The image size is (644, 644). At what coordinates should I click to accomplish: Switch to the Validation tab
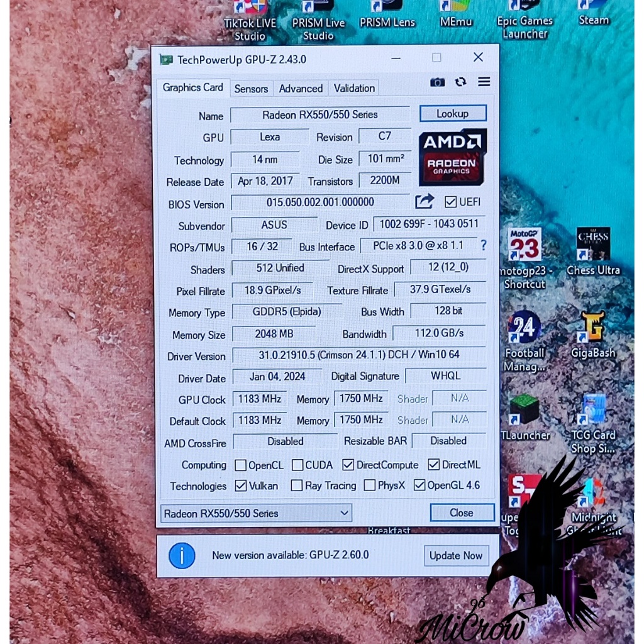(354, 88)
